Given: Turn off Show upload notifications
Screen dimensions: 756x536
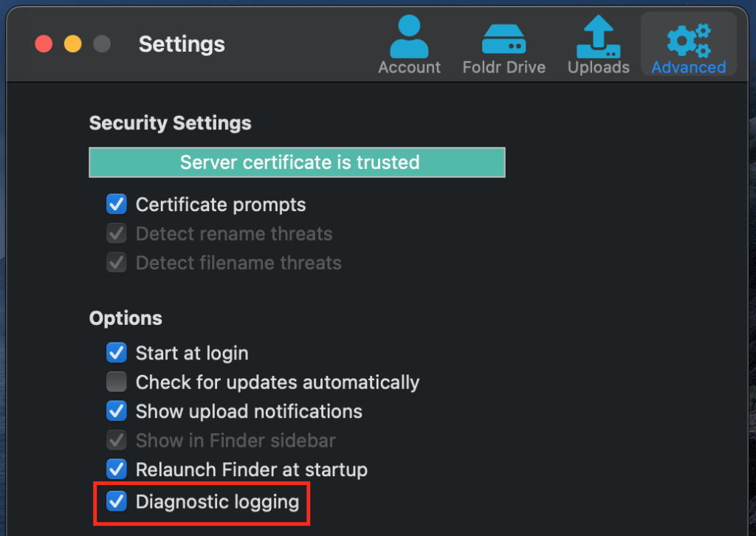Looking at the screenshot, I should pos(116,411).
